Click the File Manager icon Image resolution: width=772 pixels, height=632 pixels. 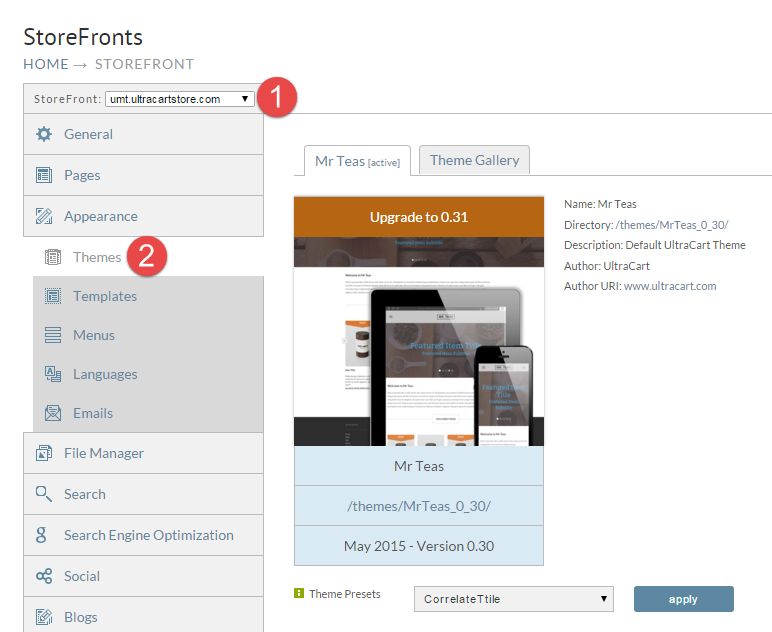[x=44, y=453]
